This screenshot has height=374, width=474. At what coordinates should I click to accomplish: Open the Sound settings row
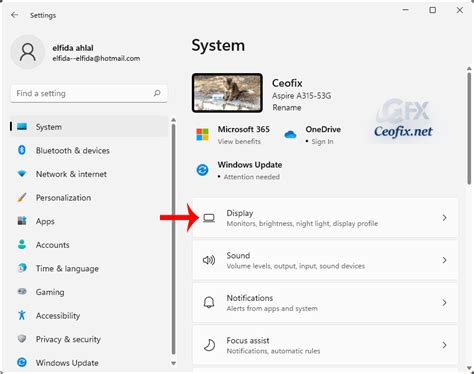point(325,260)
